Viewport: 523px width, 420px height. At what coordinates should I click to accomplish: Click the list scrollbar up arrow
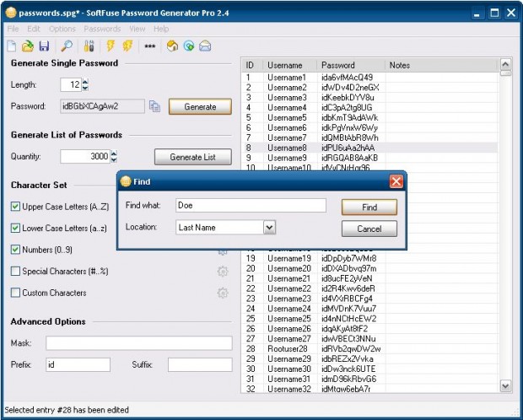coord(505,64)
